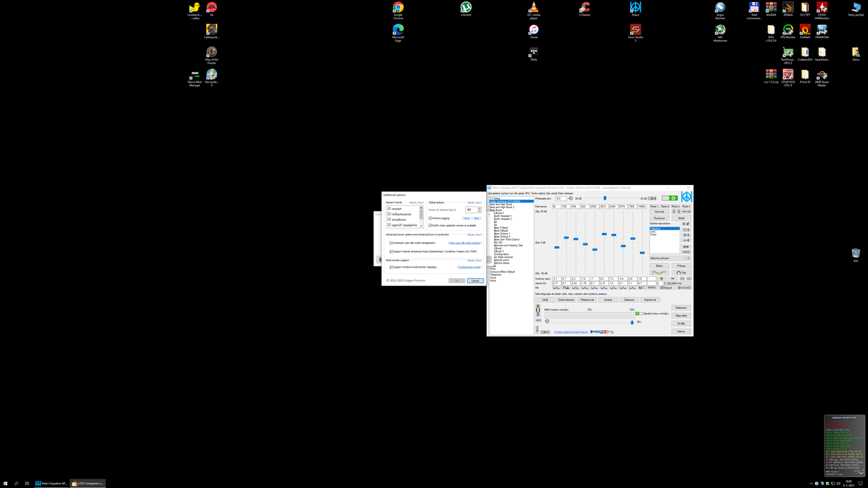Image resolution: width=868 pixels, height=488 pixels.
Task: Open MSI Afterburner desktop shortcut
Action: 720,32
